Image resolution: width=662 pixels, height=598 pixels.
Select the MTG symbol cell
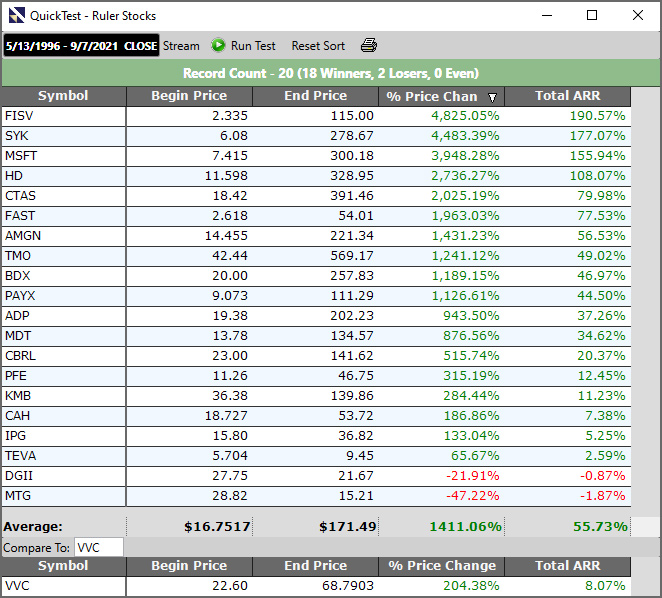pyautogui.click(x=63, y=496)
